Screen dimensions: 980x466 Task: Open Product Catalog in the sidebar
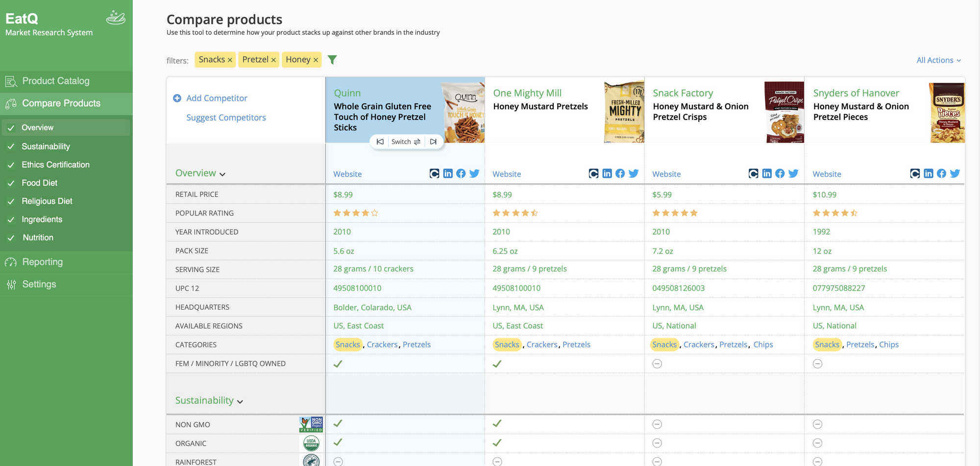pos(66,81)
